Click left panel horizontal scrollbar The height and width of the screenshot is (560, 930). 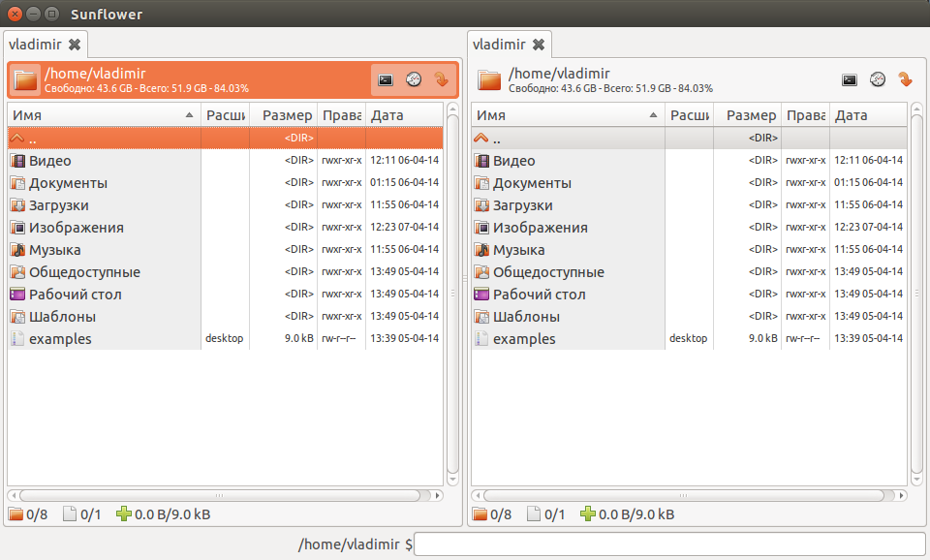pyautogui.click(x=225, y=495)
